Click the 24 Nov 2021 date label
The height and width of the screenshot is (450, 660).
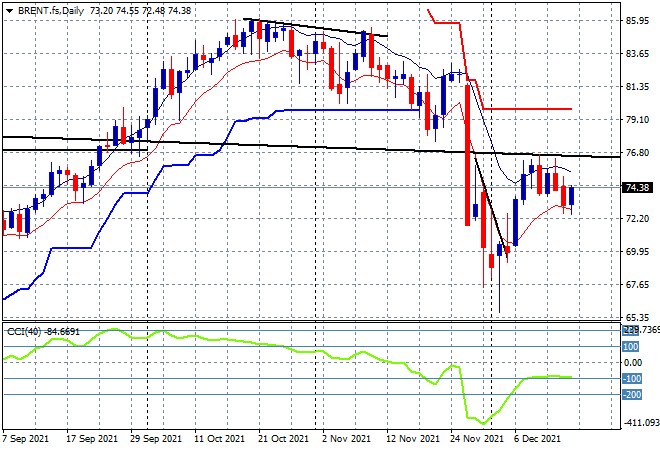point(477,439)
